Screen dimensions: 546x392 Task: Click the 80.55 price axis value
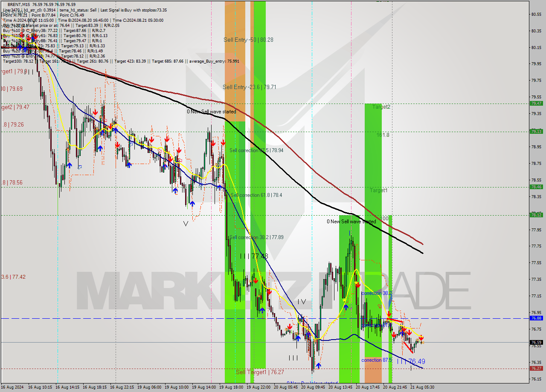536,14
